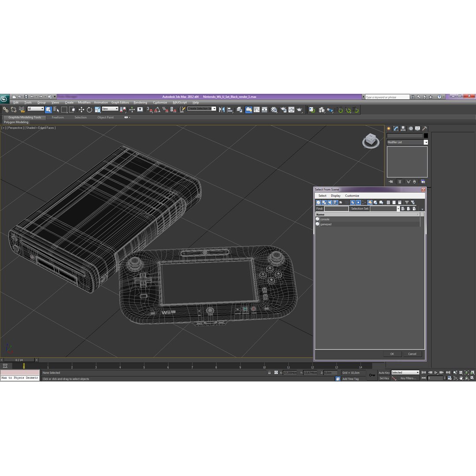The image size is (476, 476).
Task: Open the Render Setup teapot icon
Action: 283,110
